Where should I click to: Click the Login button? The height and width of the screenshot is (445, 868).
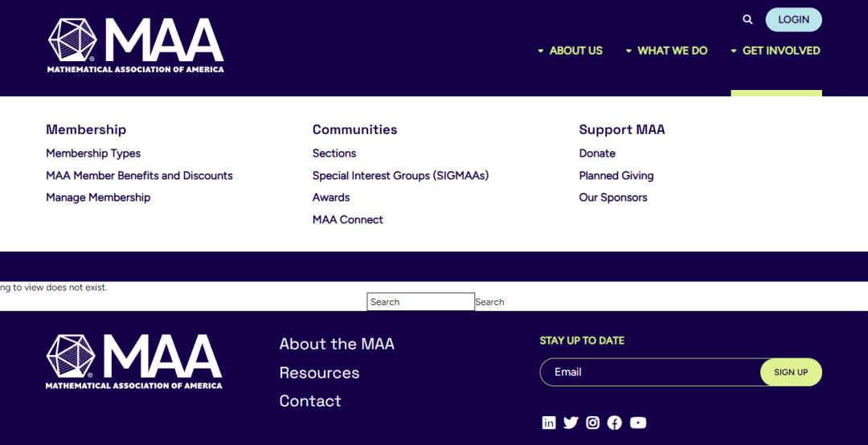pos(793,20)
